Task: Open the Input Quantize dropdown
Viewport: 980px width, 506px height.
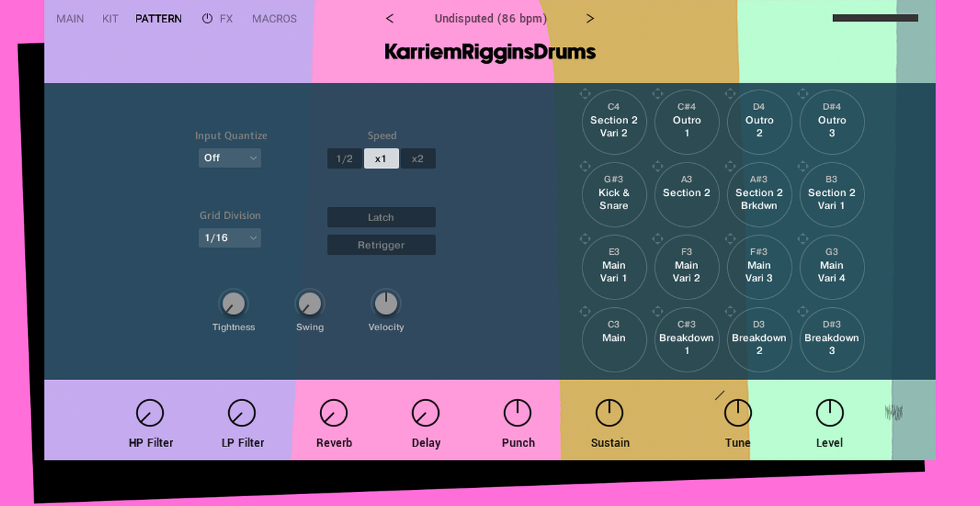Action: coord(230,158)
